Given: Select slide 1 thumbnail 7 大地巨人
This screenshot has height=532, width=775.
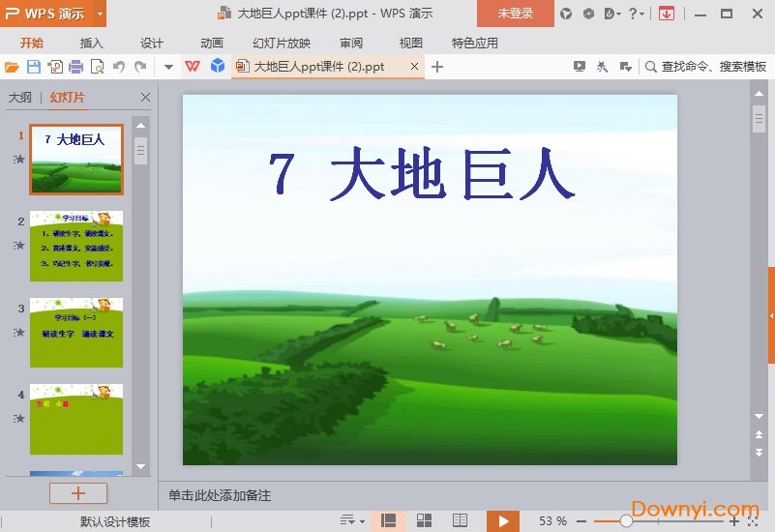Looking at the screenshot, I should 76,159.
